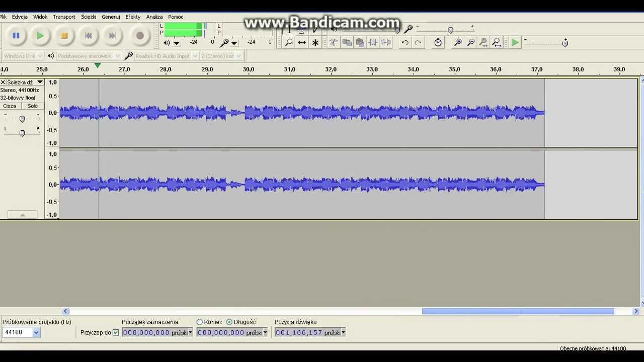Click the green playhead marker on timeline
The width and height of the screenshot is (644, 362).
pyautogui.click(x=98, y=66)
